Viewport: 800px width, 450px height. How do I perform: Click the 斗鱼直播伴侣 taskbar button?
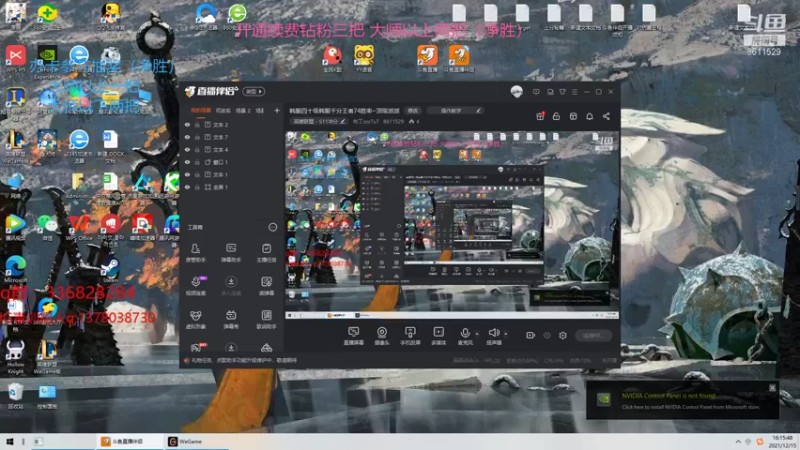[x=128, y=441]
